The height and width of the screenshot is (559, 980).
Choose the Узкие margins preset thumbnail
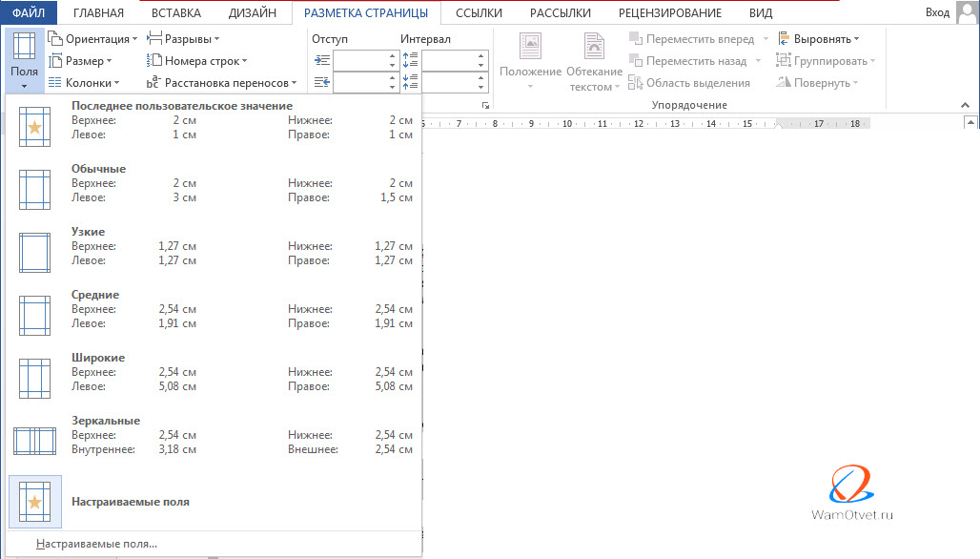[33, 252]
